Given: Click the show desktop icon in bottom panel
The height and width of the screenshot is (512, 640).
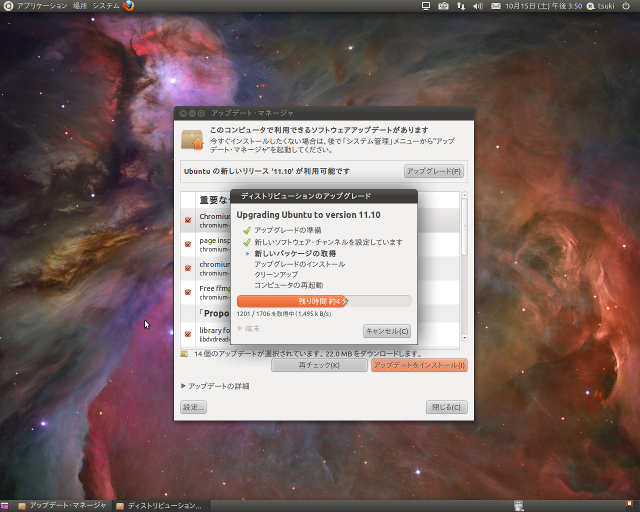Looking at the screenshot, I should [x=4, y=506].
